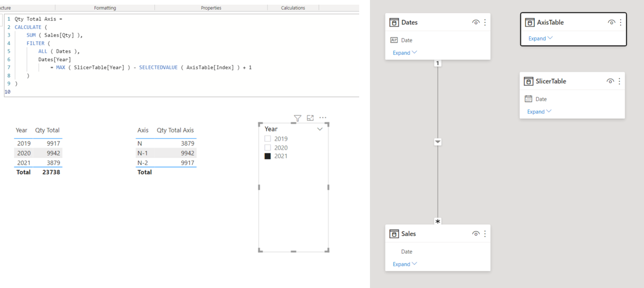Open the Dates table more options menu
Screen dimensions: 644x288
485,23
